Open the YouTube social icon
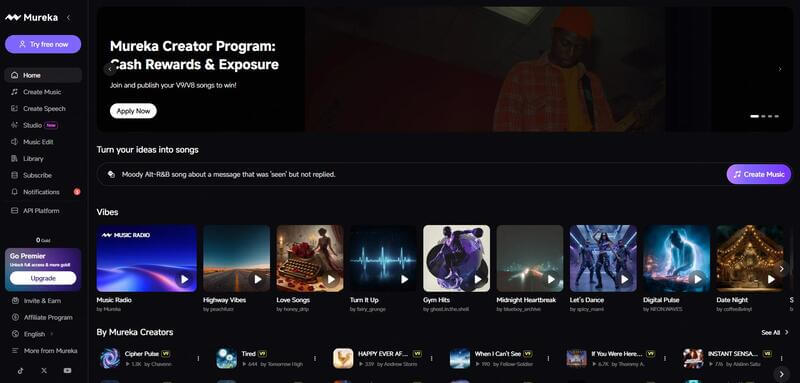The image size is (800, 383). coord(67,371)
